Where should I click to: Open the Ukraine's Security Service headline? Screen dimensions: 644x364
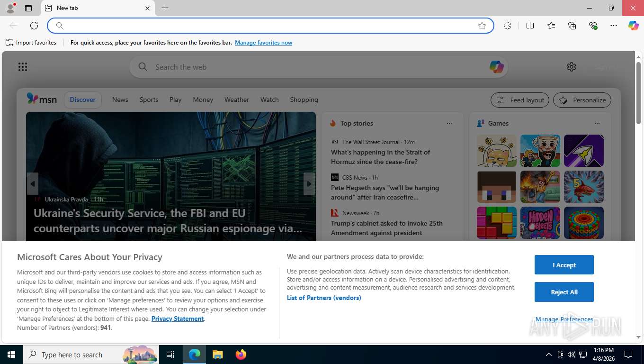[168, 221]
